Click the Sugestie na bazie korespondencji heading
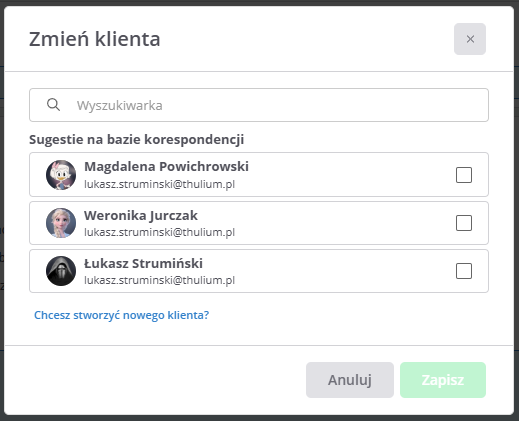 coord(137,139)
